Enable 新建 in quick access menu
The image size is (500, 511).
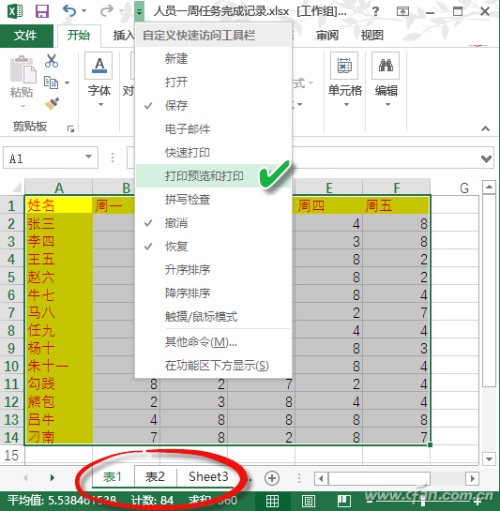[x=213, y=59]
